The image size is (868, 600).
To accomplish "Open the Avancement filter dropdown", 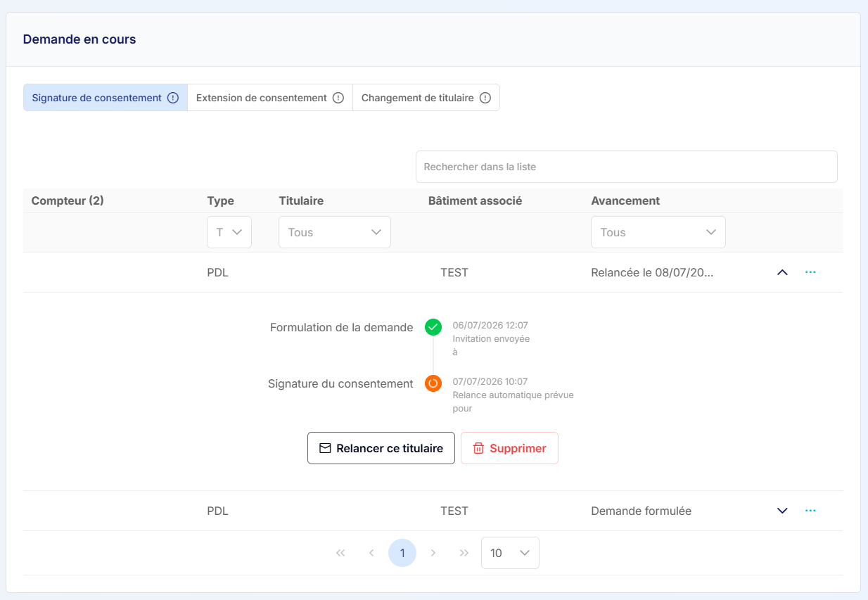I will pyautogui.click(x=658, y=232).
